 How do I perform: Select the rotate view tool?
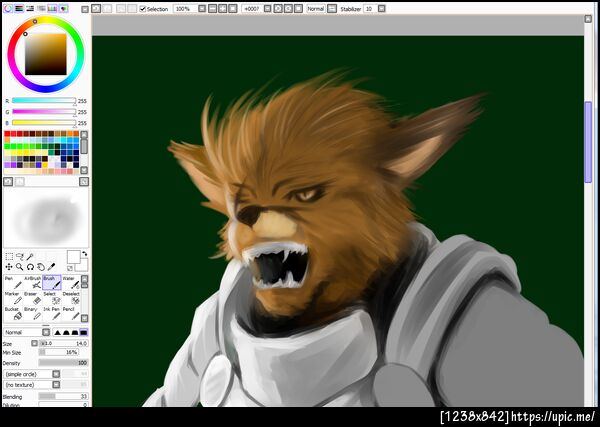pos(30,267)
